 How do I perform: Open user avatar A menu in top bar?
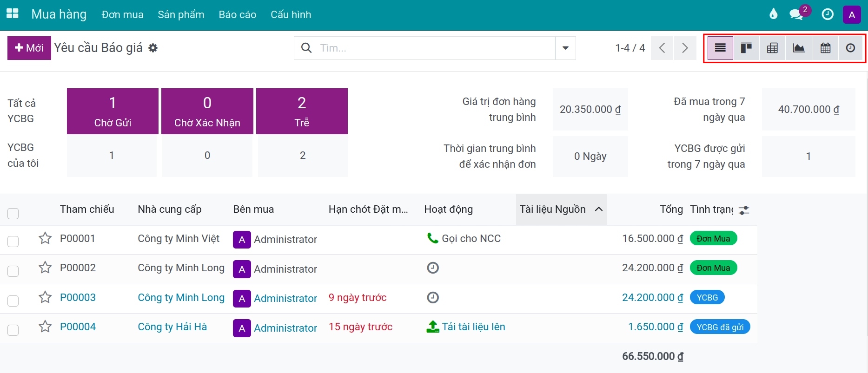(852, 14)
